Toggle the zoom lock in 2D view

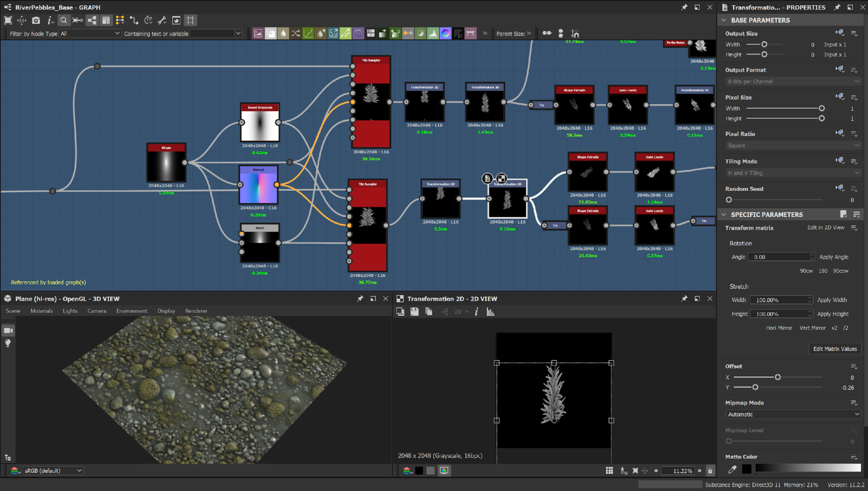point(710,471)
